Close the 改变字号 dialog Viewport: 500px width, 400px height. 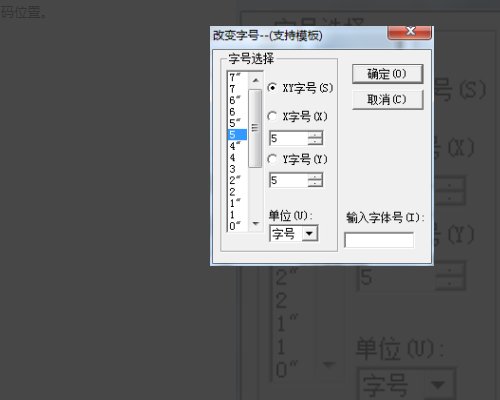[410, 32]
